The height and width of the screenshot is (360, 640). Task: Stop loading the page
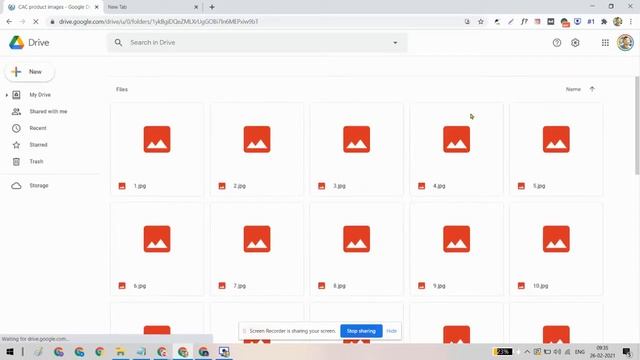(x=36, y=22)
